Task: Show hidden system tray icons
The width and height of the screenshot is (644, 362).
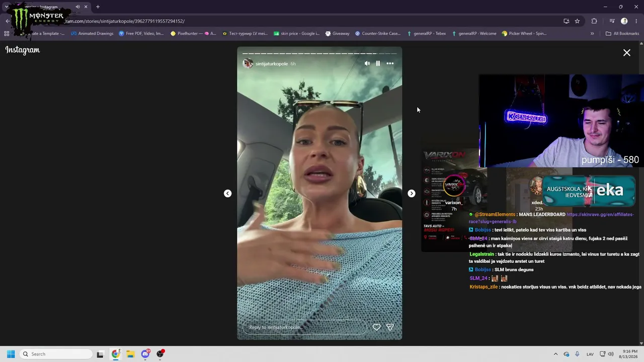Action: [x=555, y=354]
